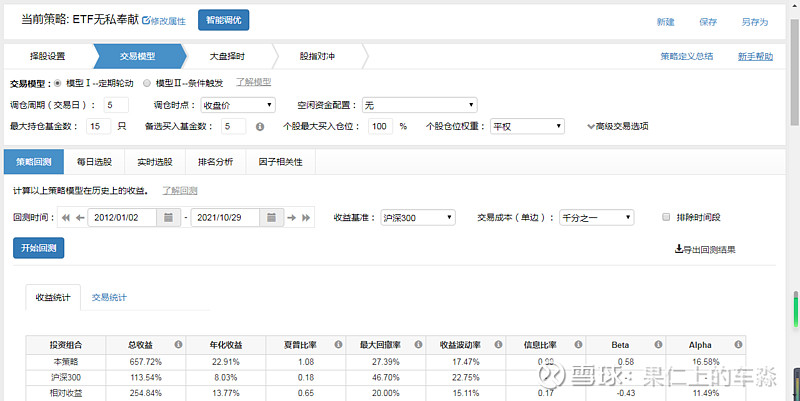This screenshot has width=800, height=401.
Task: Click the info icon next to 备选买入基金数
Action: pos(260,127)
